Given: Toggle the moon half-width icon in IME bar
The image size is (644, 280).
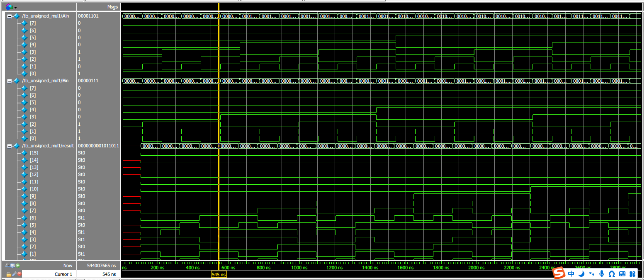Looking at the screenshot, I should 582,274.
